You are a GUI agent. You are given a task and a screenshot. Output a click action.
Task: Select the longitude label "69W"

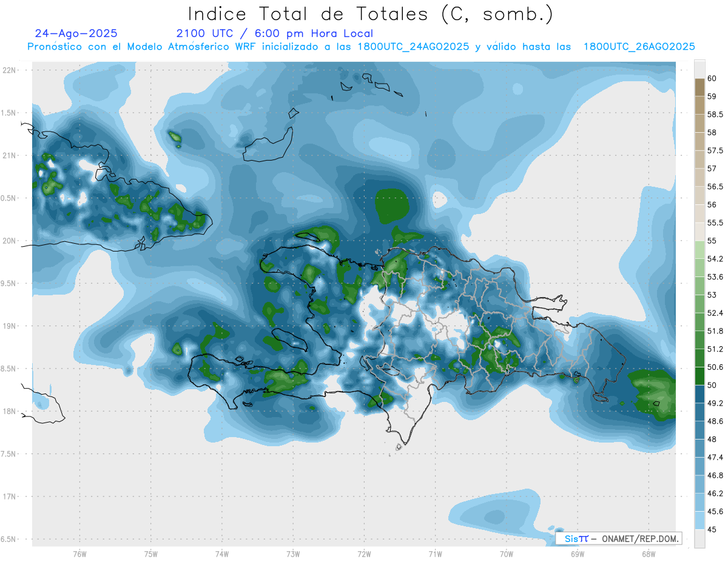tap(578, 554)
